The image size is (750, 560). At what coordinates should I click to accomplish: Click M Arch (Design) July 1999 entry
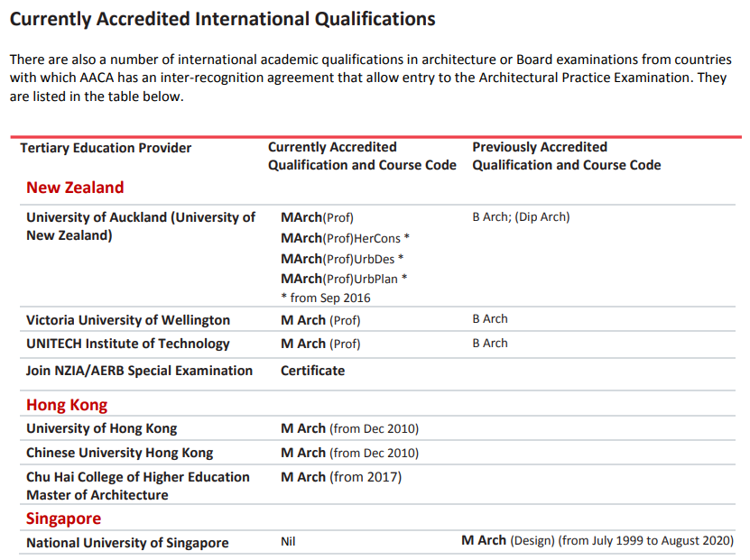tap(597, 540)
